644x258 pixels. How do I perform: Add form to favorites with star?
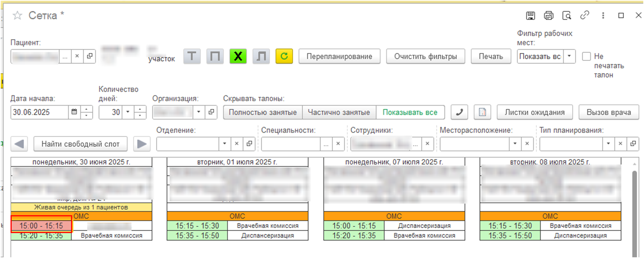coord(17,16)
